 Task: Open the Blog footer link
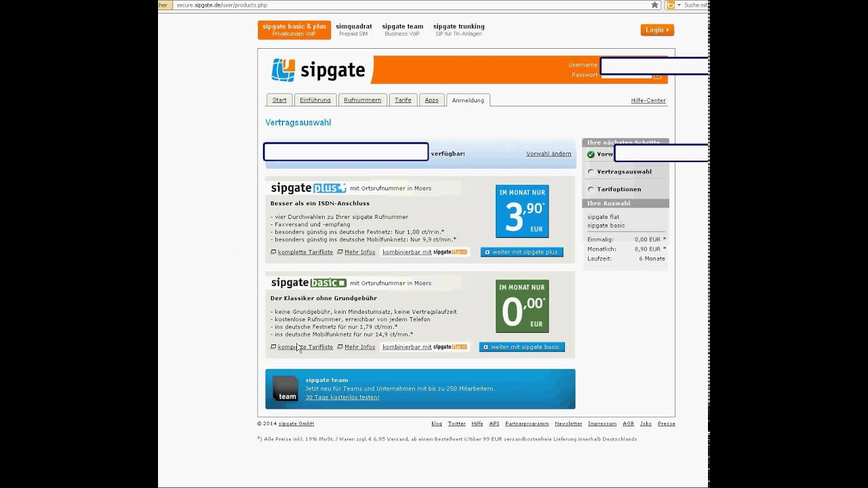(437, 424)
